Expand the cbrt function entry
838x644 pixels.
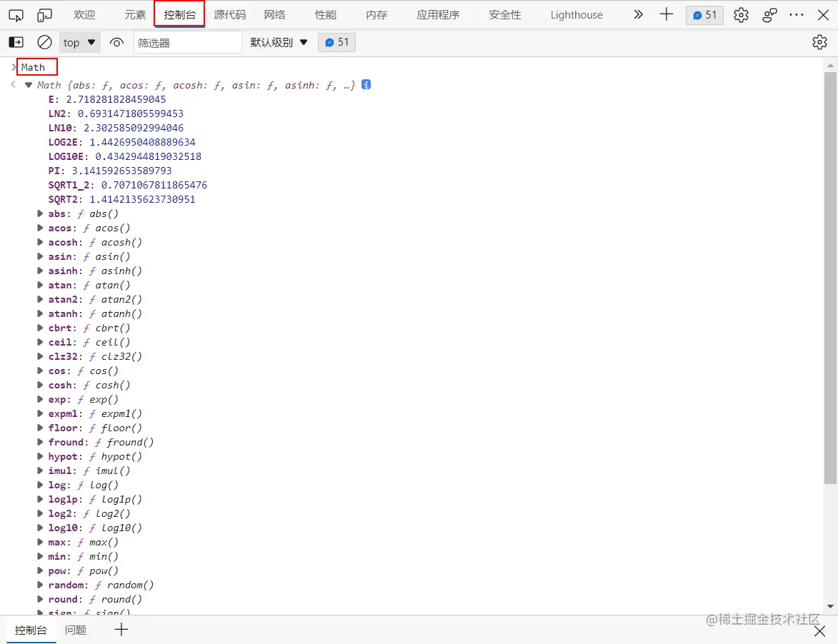40,328
